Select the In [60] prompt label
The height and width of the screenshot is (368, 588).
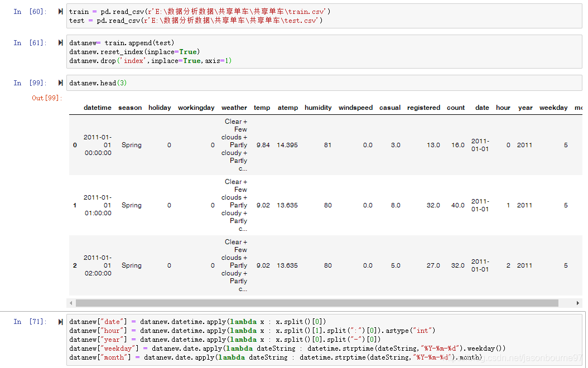coord(30,12)
